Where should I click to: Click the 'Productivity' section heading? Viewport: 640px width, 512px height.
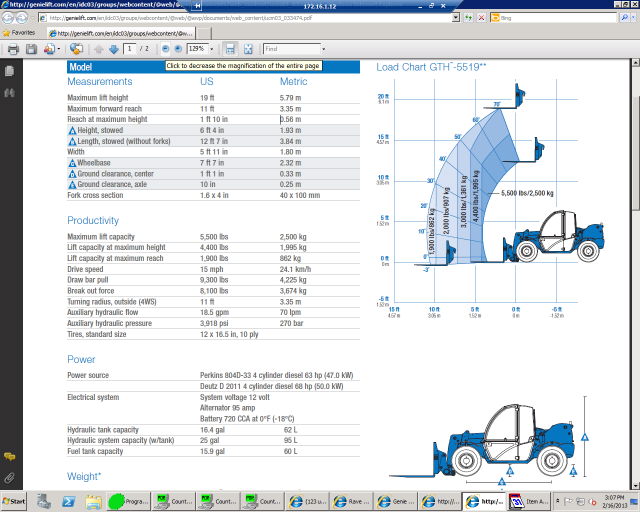click(93, 220)
